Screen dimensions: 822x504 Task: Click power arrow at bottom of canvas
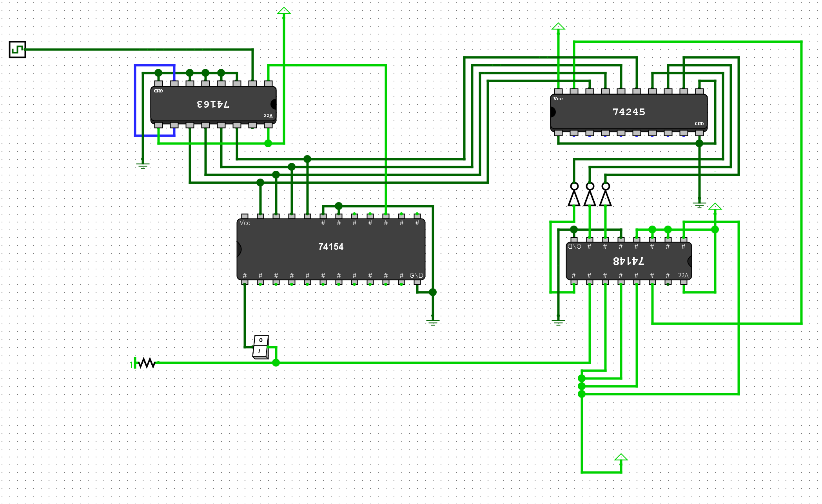coord(621,457)
